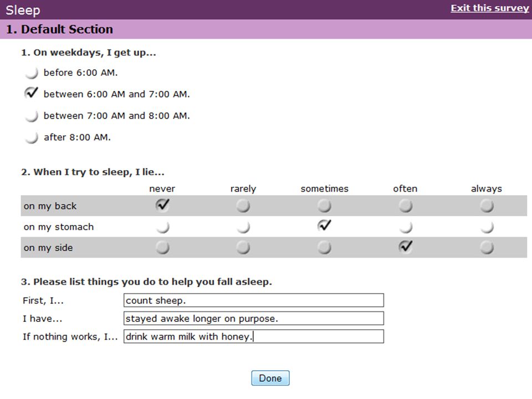The width and height of the screenshot is (532, 399).
Task: Mark 'on my back' as sometimes
Action: tap(324, 206)
